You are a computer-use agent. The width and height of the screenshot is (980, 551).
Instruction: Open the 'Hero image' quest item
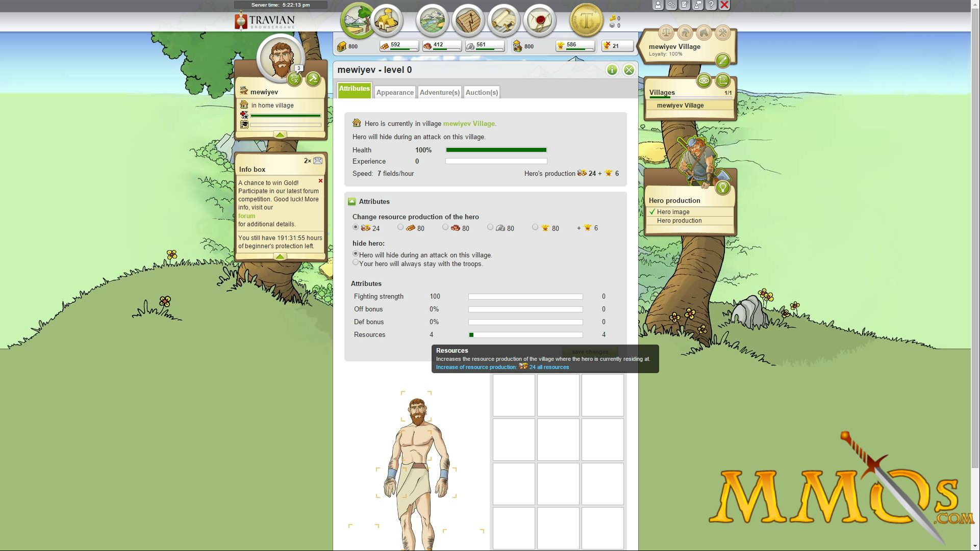coord(673,212)
